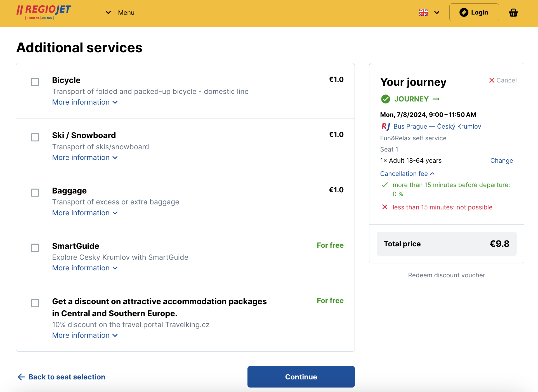
Task: Click the UK flag language icon
Action: tap(423, 12)
